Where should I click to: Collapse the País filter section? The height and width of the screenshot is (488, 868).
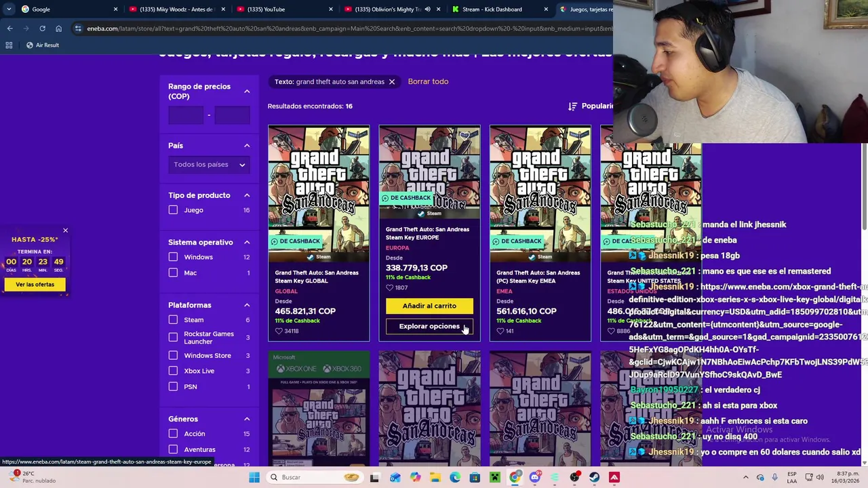click(247, 146)
